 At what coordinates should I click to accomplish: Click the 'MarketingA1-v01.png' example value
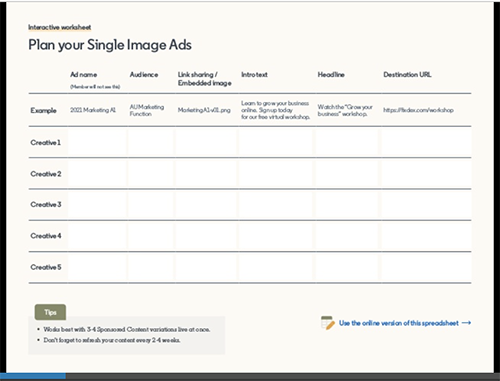(204, 110)
